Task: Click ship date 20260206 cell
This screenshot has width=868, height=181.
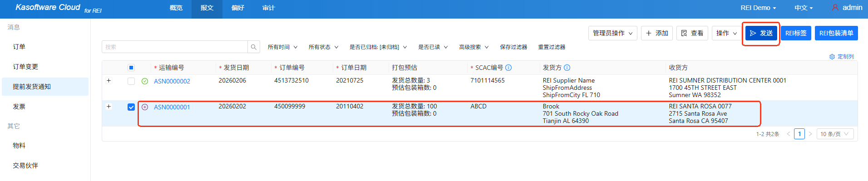Action: (x=232, y=80)
